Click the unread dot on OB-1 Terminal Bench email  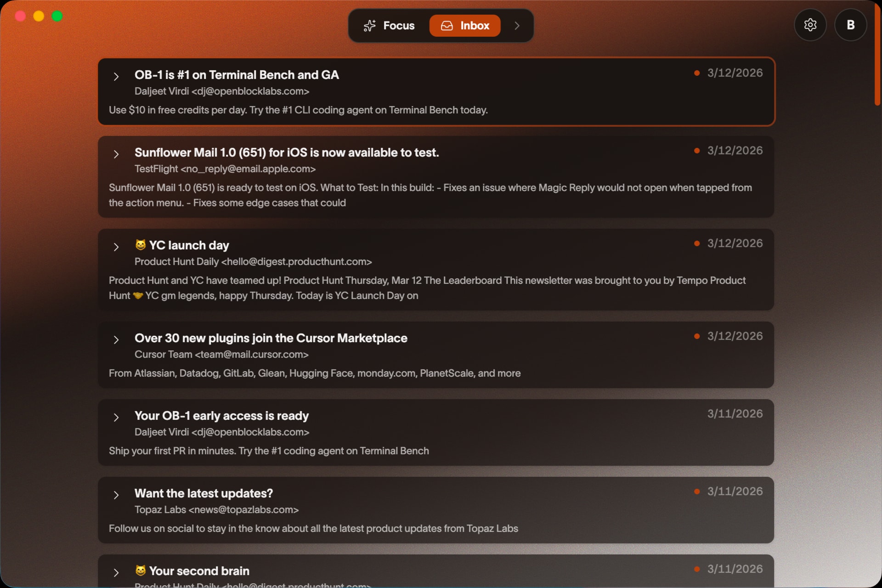tap(697, 73)
